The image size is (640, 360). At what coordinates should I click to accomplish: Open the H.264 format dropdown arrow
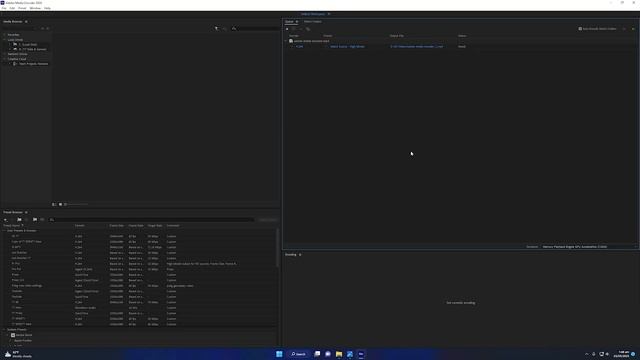point(292,47)
